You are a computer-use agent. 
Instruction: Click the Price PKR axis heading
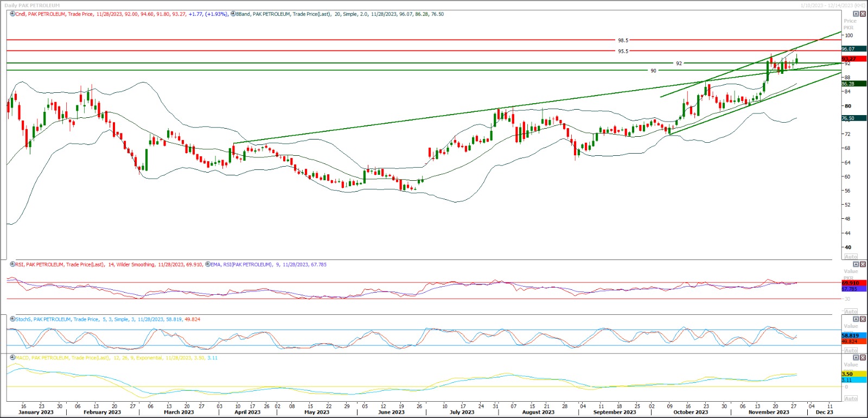click(x=850, y=24)
